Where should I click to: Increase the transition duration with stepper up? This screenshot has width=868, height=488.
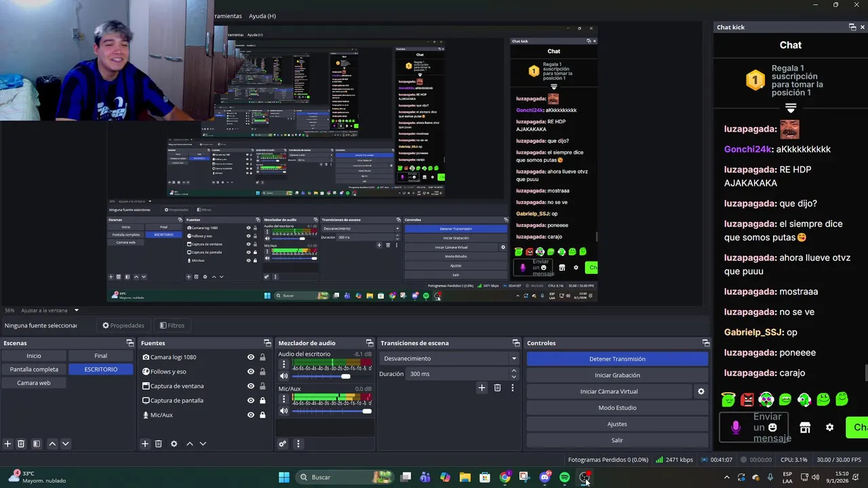point(513,371)
